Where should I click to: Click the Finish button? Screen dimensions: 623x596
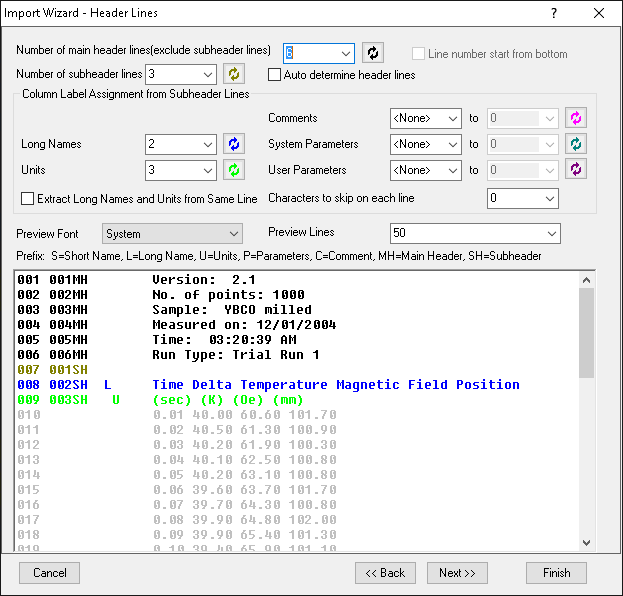pos(556,573)
